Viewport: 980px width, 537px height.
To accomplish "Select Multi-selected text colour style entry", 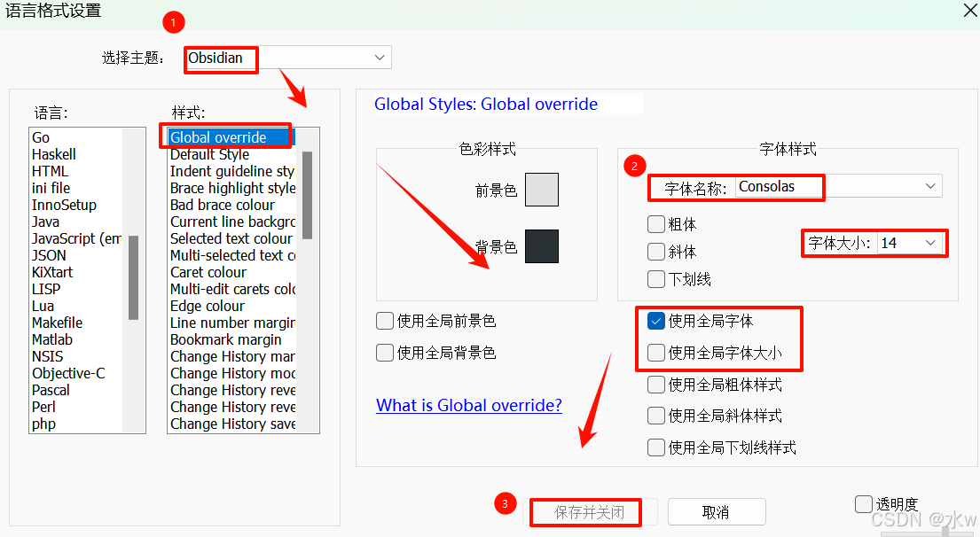I will click(x=231, y=255).
